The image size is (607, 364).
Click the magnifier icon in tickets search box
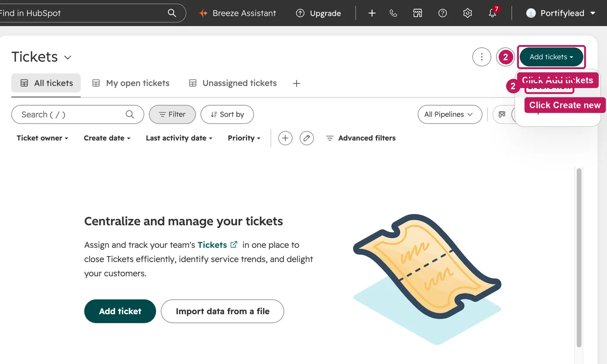[x=130, y=114]
